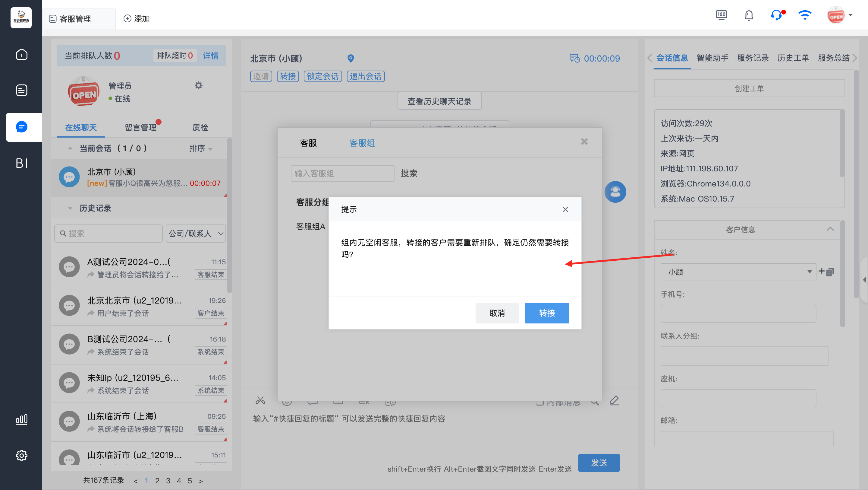Confirm with the blue 转接 button
The width and height of the screenshot is (868, 490).
tap(547, 313)
